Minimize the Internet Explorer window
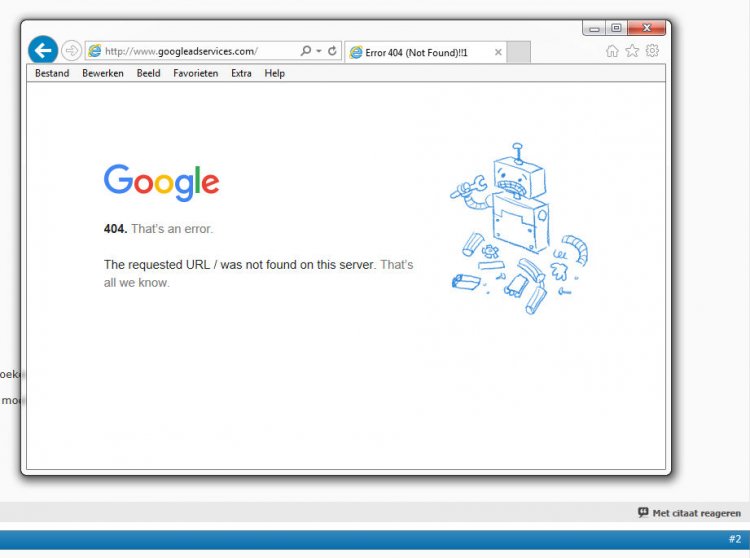The width and height of the screenshot is (750, 558). 594,28
